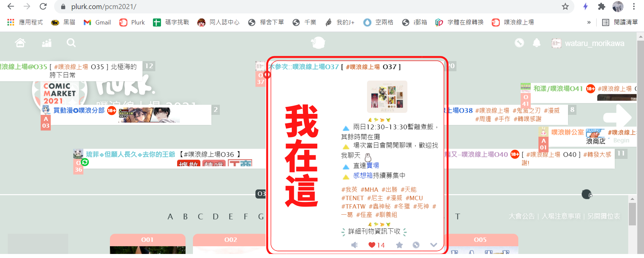Open the image thumbnail in the O37 plurk

coord(387,97)
